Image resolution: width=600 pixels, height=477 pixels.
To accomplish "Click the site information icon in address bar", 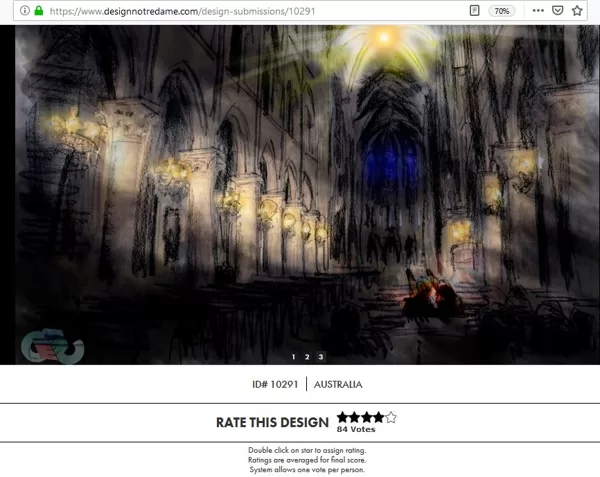I will pos(25,11).
